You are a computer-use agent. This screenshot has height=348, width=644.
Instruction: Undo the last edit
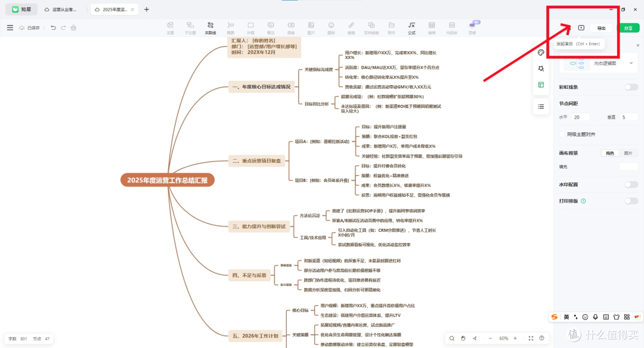[x=53, y=27]
